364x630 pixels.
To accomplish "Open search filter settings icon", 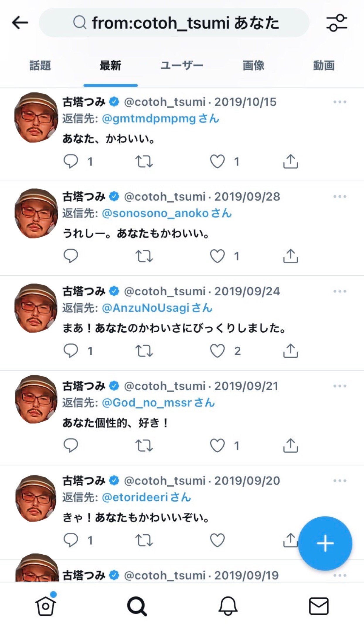I will (x=336, y=23).
